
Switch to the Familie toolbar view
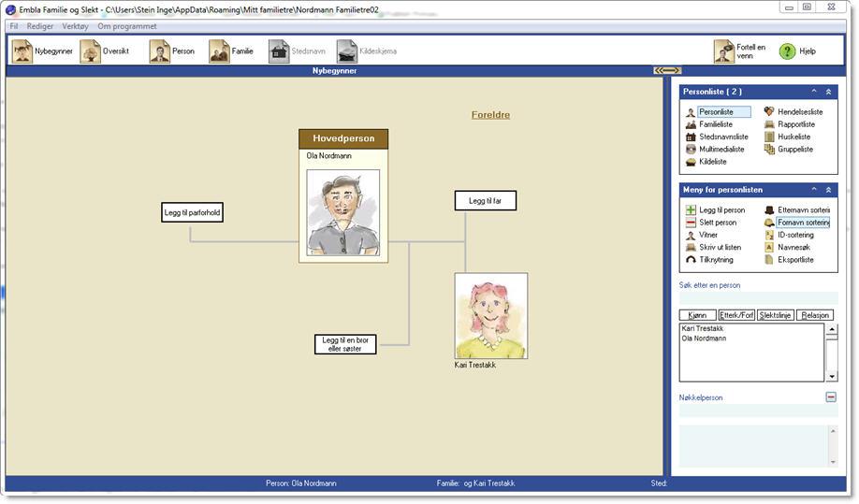tap(220, 51)
